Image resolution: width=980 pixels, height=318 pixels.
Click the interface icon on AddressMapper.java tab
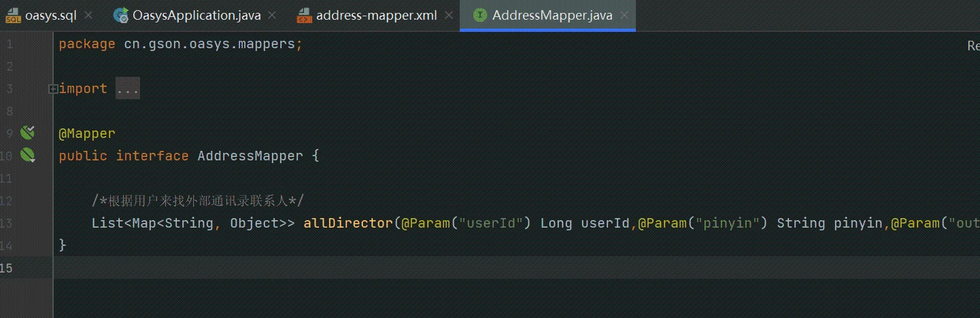pos(479,16)
